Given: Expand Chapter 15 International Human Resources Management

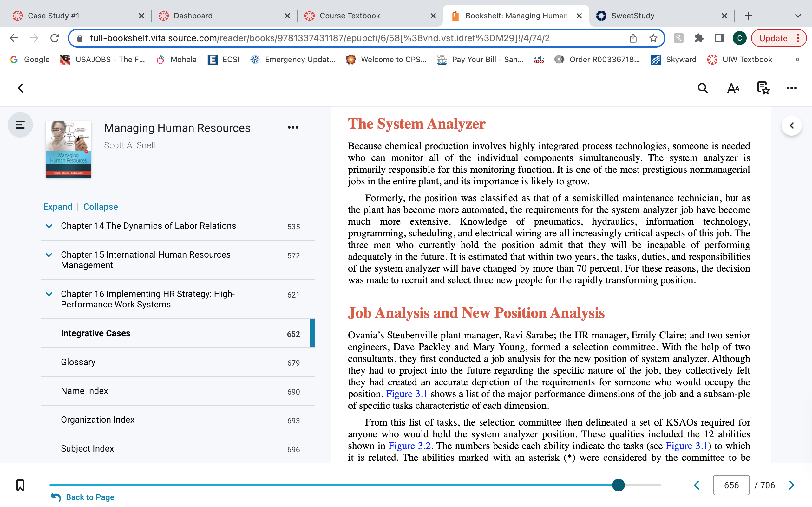Looking at the screenshot, I should click(x=49, y=255).
